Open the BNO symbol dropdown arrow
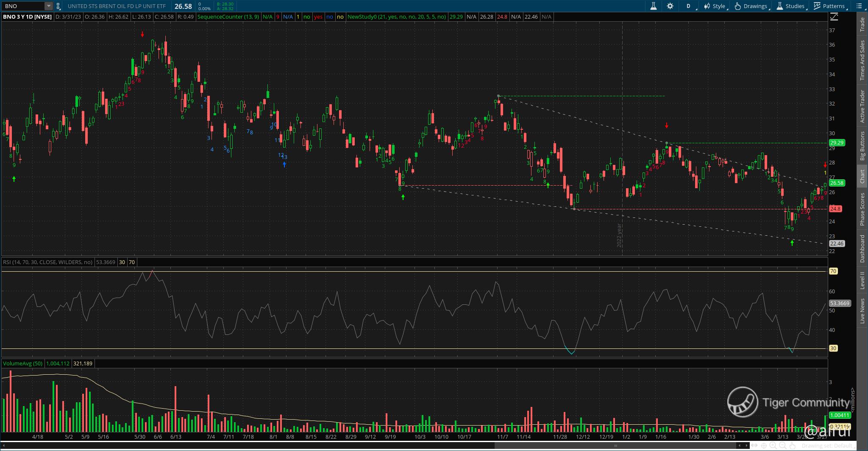 tap(48, 6)
